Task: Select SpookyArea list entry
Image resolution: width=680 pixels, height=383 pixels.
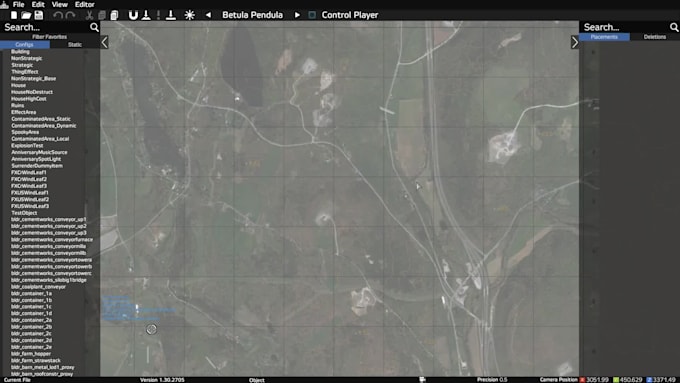Action: click(25, 132)
